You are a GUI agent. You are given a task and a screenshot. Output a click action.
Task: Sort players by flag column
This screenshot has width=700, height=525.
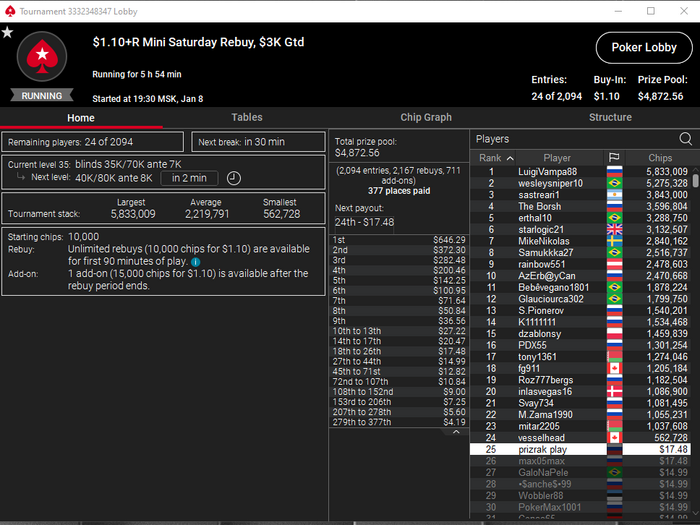click(x=614, y=158)
